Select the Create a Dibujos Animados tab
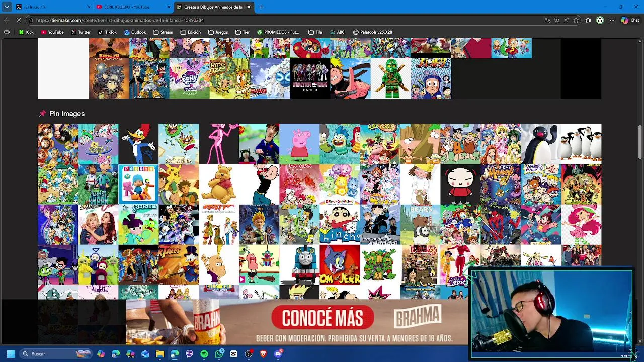This screenshot has width=644, height=362. pyautogui.click(x=213, y=7)
